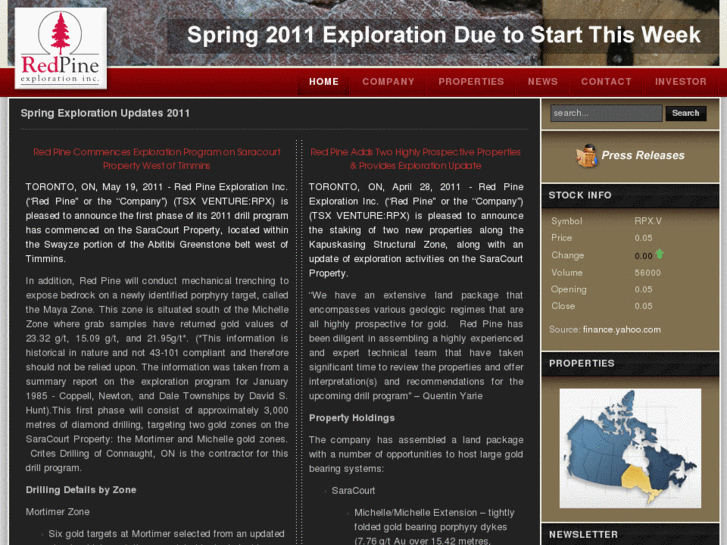This screenshot has height=545, width=727.
Task: Open the Press Releases newspaper icon
Action: tap(587, 156)
